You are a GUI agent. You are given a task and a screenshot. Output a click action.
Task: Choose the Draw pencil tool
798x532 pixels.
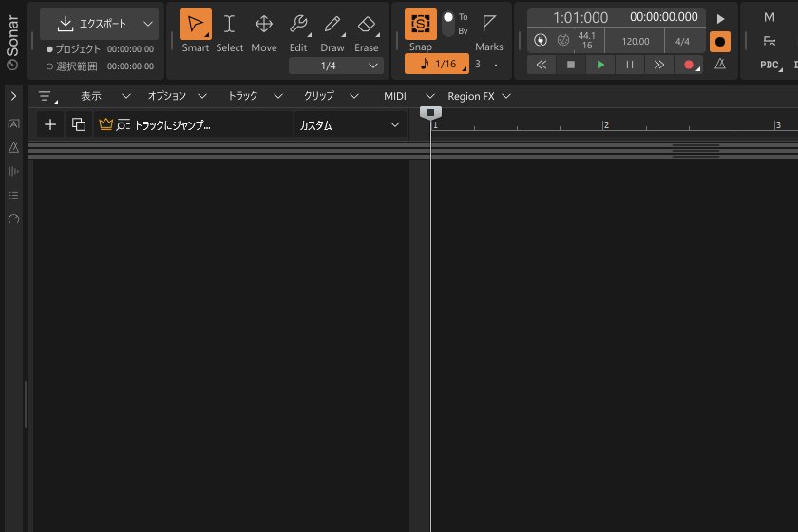pos(332,25)
